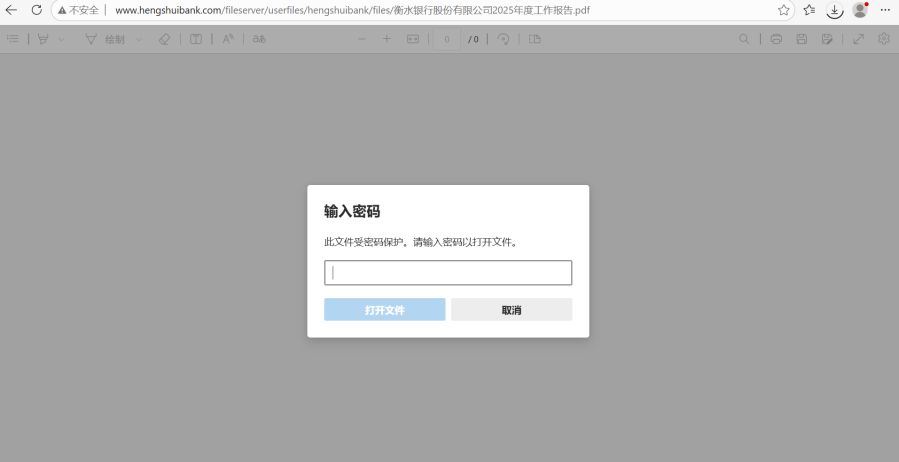This screenshot has width=899, height=462.
Task: Open PDF settings gear icon
Action: (x=884, y=38)
